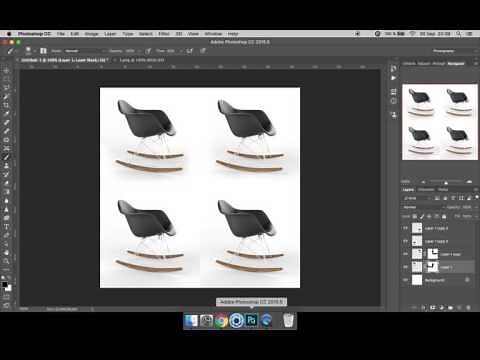The height and width of the screenshot is (360, 480).
Task: Select the Move tool
Action: [6, 70]
